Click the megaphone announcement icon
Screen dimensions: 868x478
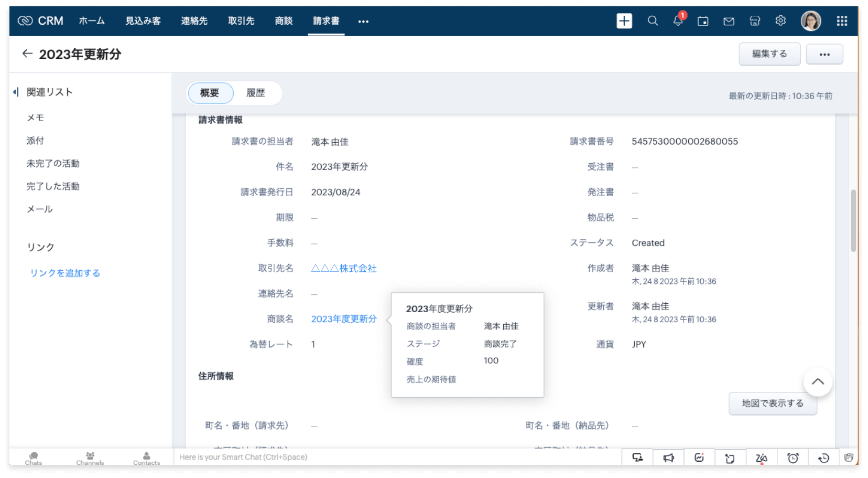pyautogui.click(x=668, y=458)
